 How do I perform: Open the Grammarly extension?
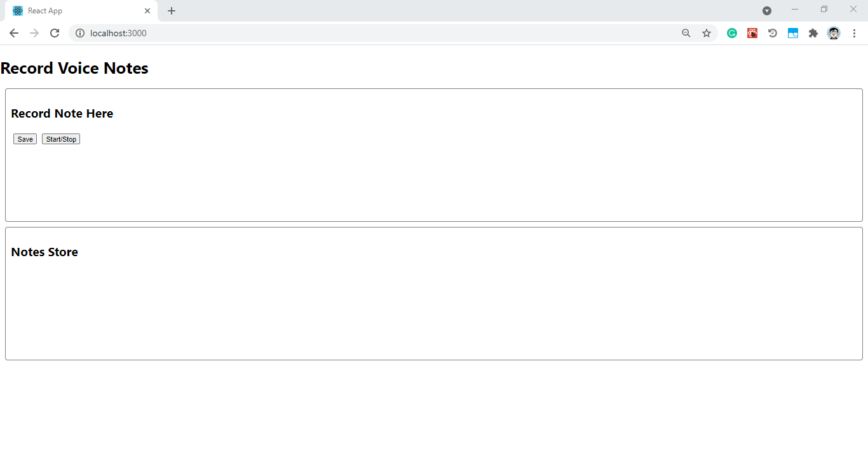pos(731,33)
